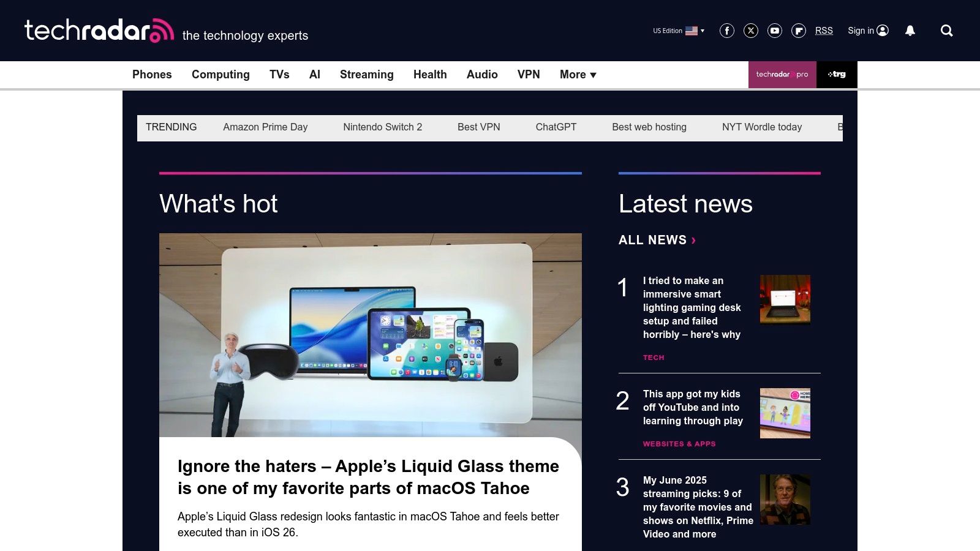Image resolution: width=980 pixels, height=551 pixels.
Task: Open the smart lighting gaming desk article
Action: [x=692, y=307]
